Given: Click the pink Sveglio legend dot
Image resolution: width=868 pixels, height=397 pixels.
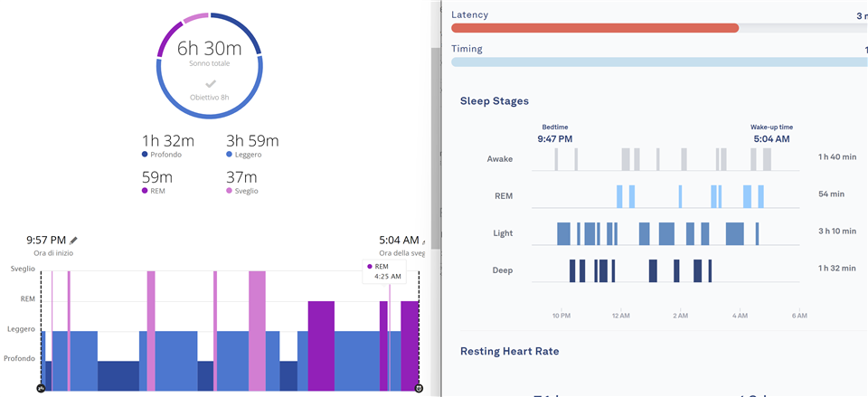Looking at the screenshot, I should pos(229,191).
